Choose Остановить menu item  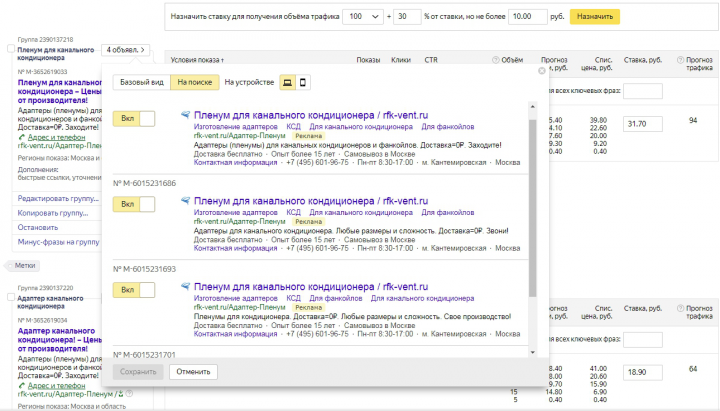[x=38, y=227]
